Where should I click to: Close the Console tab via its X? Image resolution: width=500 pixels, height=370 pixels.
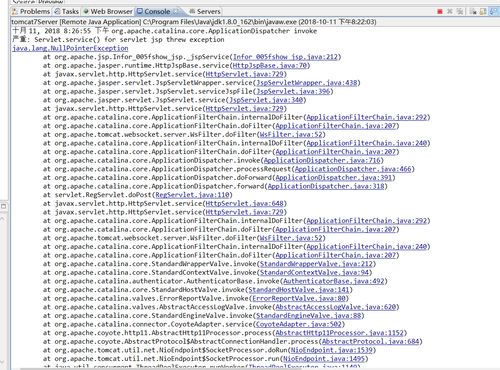pos(176,12)
